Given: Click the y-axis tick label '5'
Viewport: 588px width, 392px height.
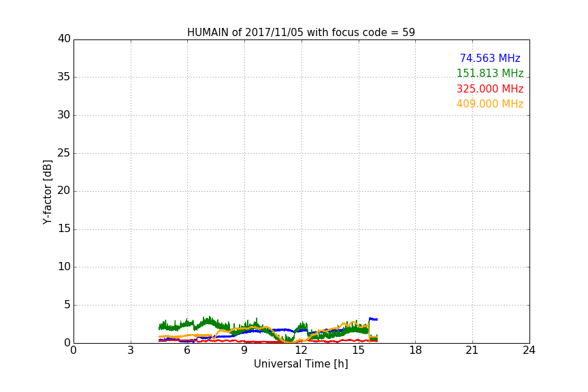Looking at the screenshot, I should pos(67,305).
